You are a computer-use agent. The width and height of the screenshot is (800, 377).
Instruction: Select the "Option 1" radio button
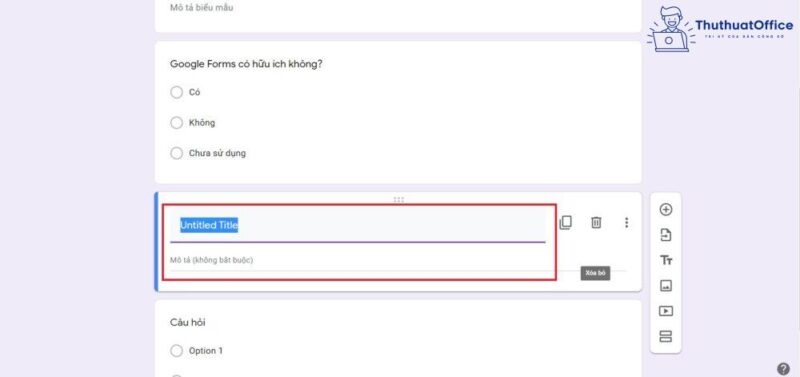[177, 351]
